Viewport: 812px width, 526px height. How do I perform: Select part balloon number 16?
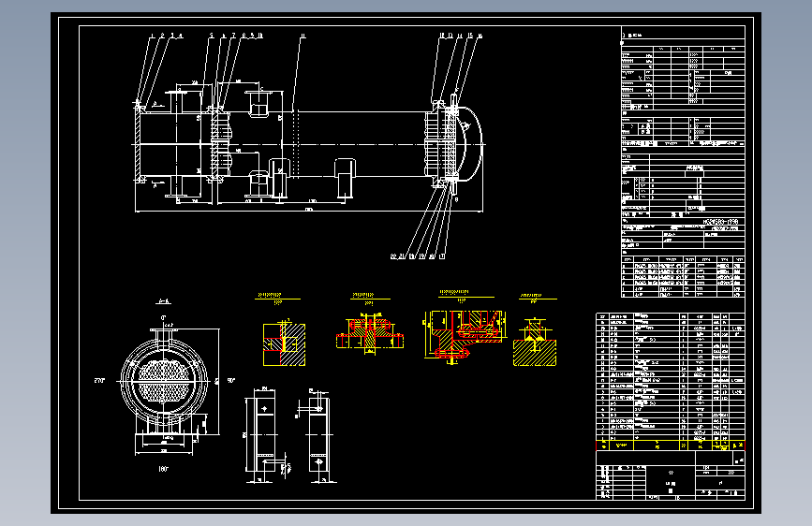coord(480,36)
